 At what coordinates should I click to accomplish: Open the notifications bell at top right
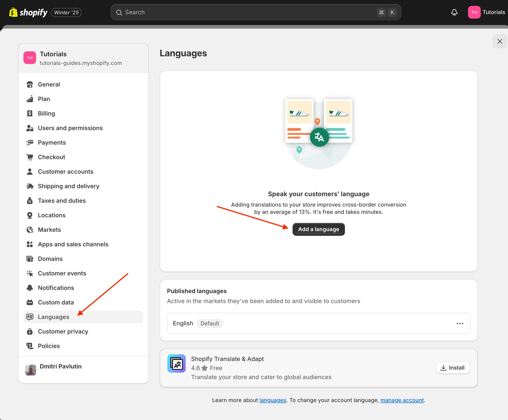(x=454, y=12)
